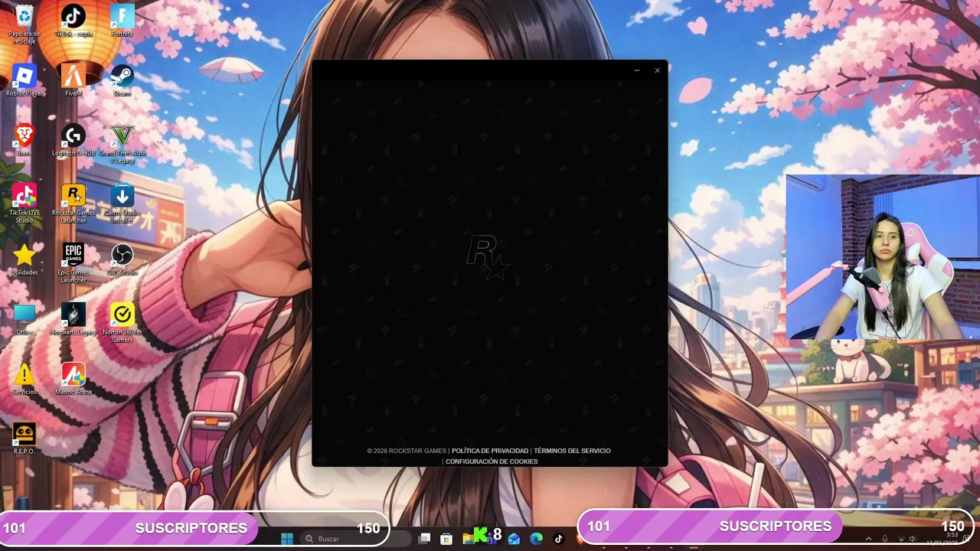Select the Logitech G HUB icon
Screen dimensions: 980x551
coord(73,139)
